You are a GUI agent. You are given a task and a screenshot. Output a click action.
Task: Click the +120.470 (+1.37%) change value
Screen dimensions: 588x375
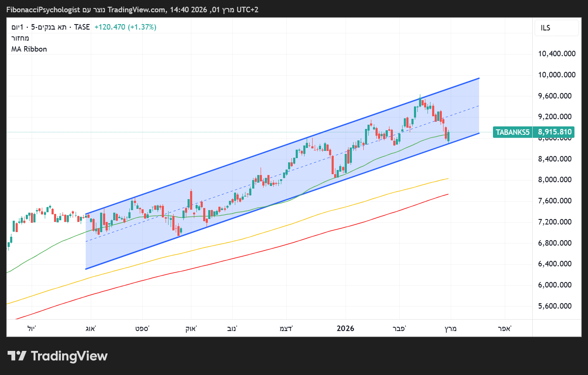coord(125,27)
